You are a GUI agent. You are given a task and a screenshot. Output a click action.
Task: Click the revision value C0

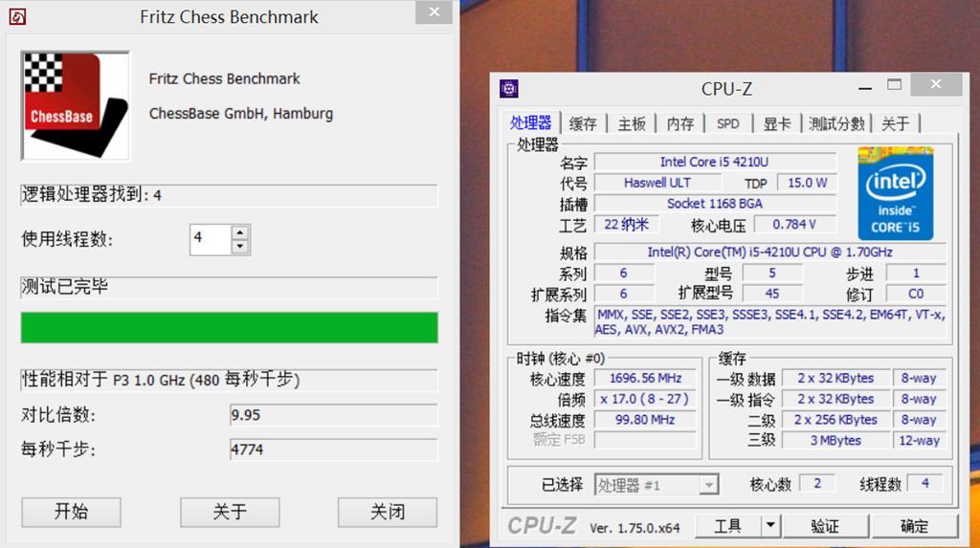click(x=916, y=294)
